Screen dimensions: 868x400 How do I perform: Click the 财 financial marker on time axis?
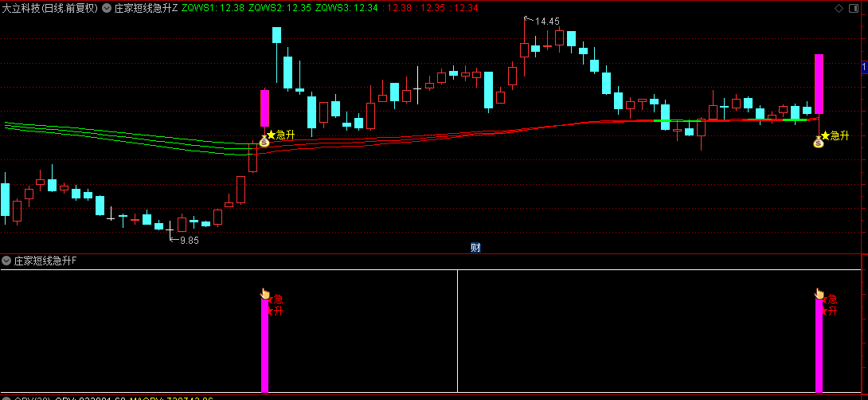475,248
